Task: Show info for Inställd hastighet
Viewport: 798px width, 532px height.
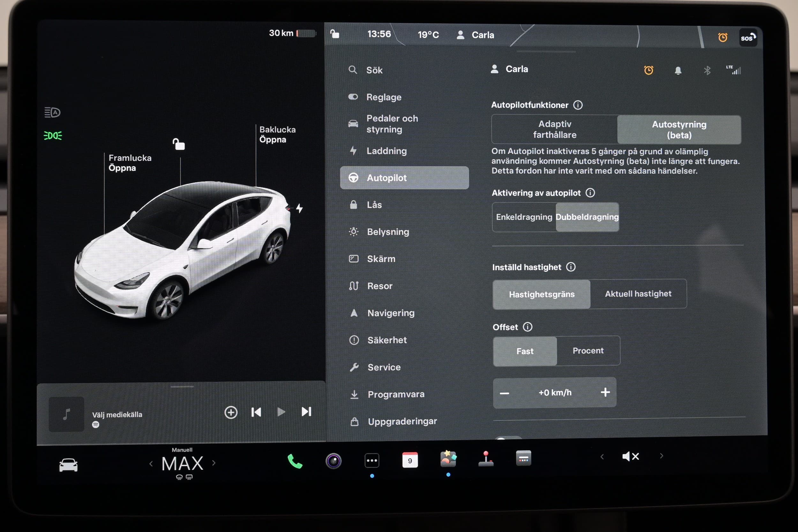Action: pyautogui.click(x=571, y=267)
